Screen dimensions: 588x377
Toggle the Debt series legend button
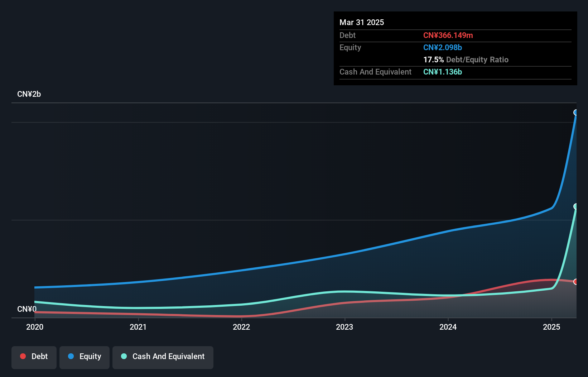34,357
